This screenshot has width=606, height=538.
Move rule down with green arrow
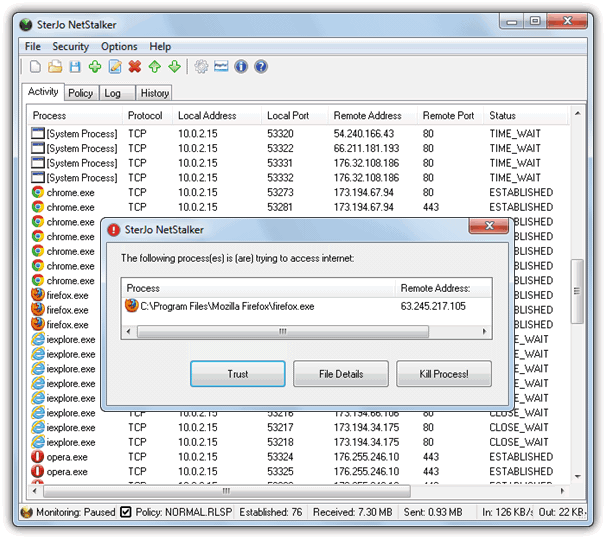coord(175,66)
